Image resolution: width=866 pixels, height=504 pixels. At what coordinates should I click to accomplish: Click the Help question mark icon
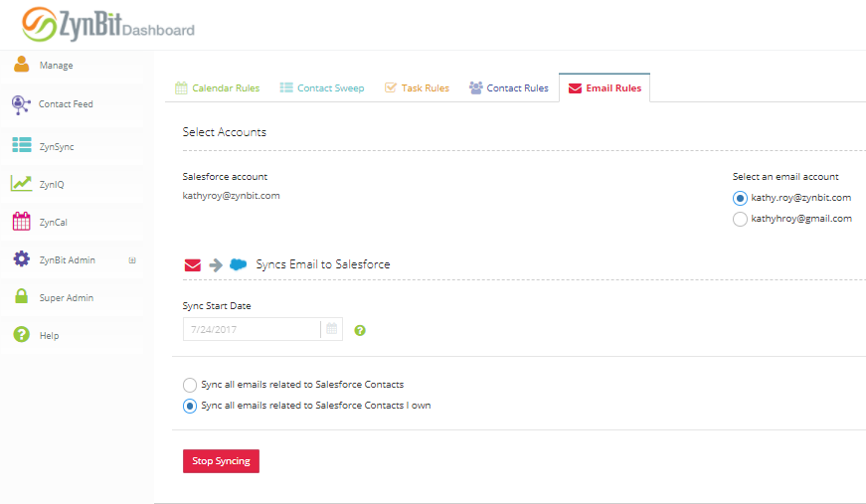(x=21, y=335)
